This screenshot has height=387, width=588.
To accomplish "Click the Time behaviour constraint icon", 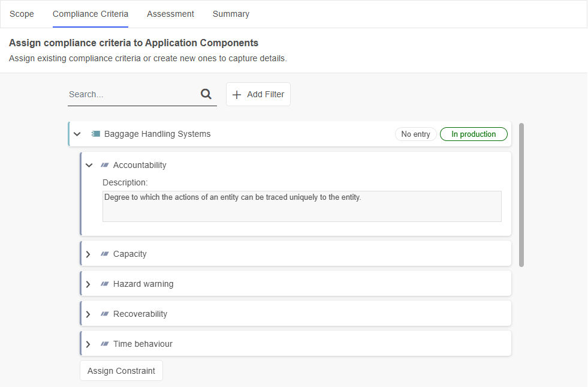I will (105, 344).
